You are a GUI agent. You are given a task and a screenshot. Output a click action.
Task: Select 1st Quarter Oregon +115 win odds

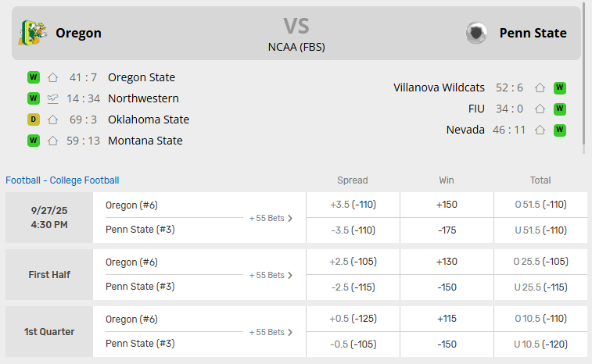(447, 319)
